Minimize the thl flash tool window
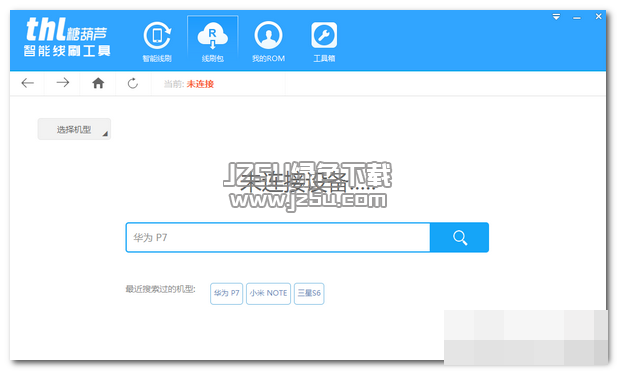 [577, 17]
